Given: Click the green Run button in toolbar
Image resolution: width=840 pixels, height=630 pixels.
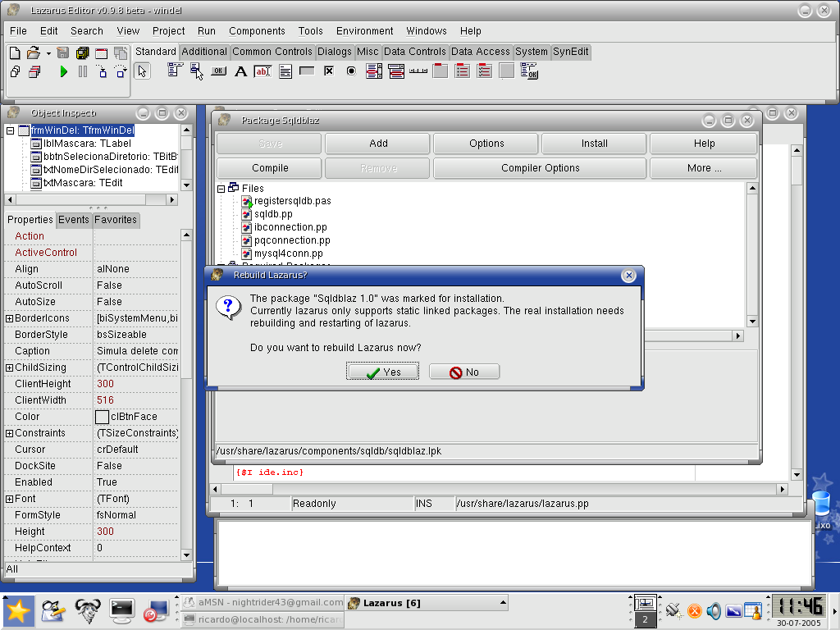Looking at the screenshot, I should point(63,72).
